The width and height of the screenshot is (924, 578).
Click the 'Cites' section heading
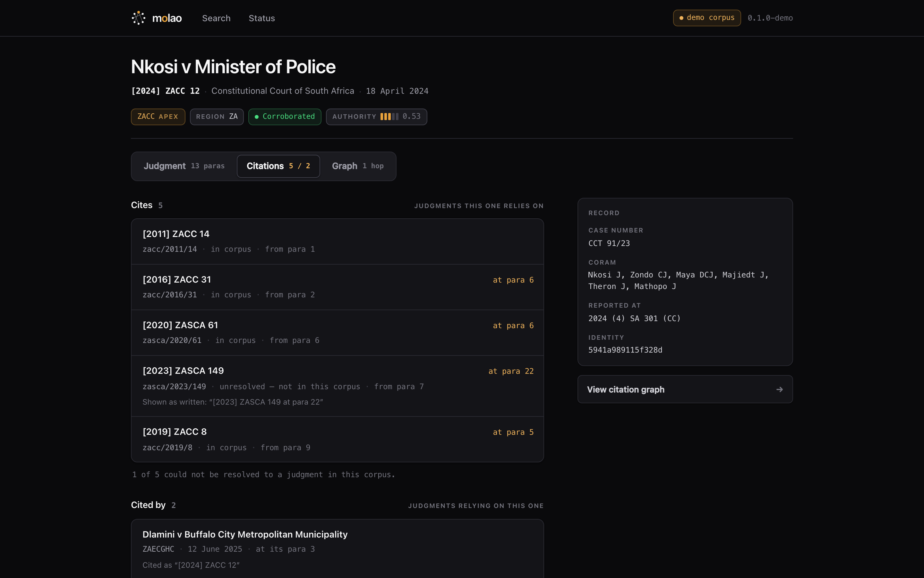pos(142,205)
